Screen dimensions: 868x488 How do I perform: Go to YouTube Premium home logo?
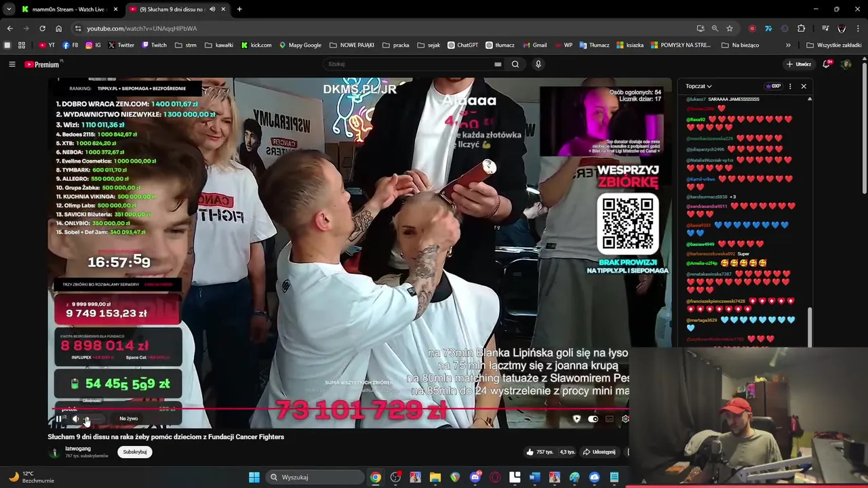(42, 64)
